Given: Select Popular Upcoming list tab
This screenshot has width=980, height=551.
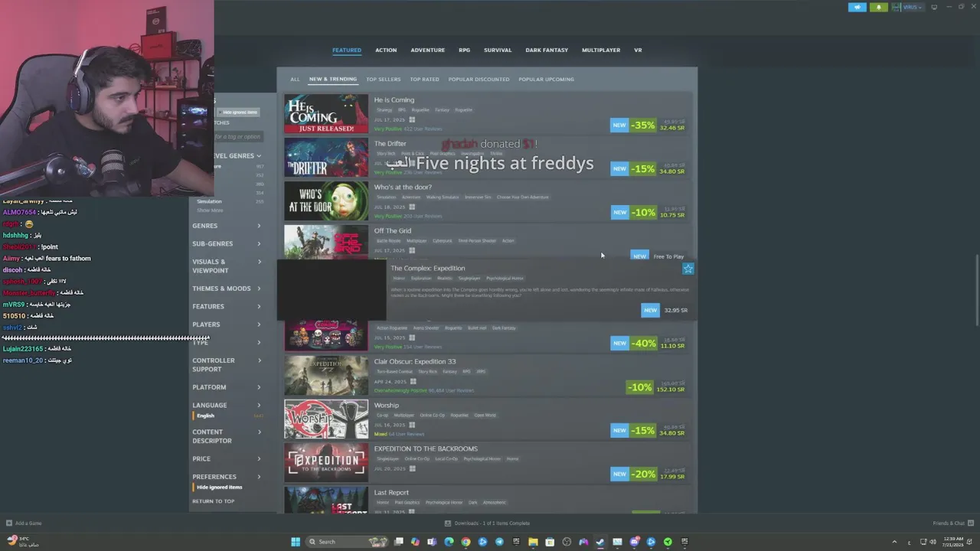Looking at the screenshot, I should pyautogui.click(x=546, y=80).
